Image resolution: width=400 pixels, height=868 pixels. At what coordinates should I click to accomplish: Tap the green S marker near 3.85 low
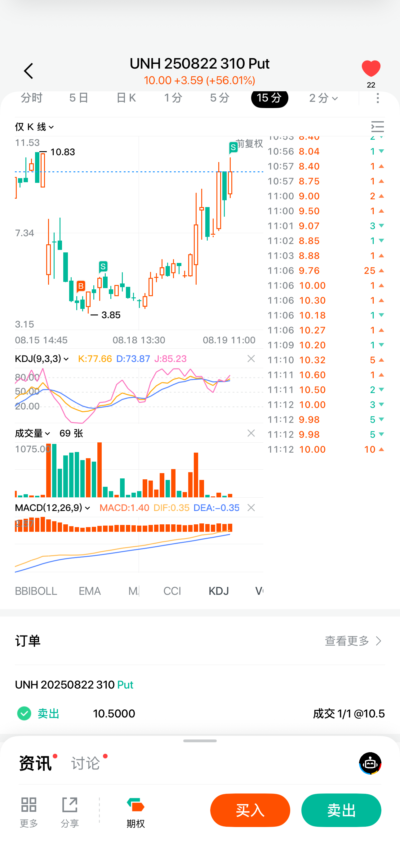pos(103,267)
